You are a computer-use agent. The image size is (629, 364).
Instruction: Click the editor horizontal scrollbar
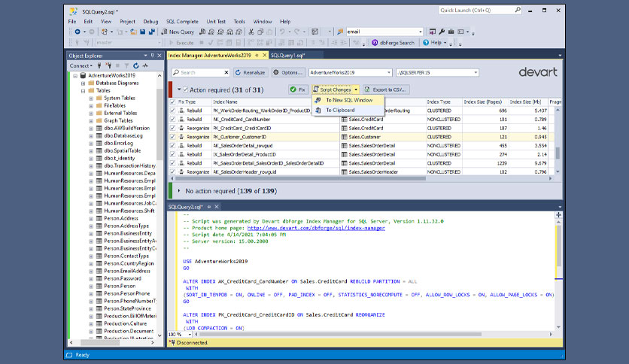(339, 334)
